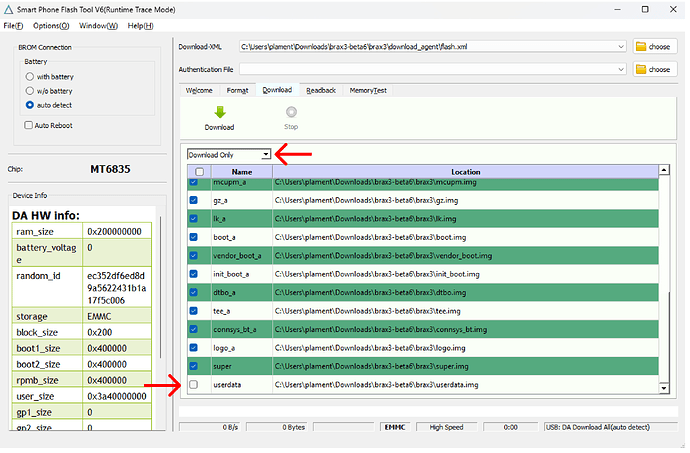Click the 'High Speed' status bar entry
Image resolution: width=690 pixels, height=453 pixels.
[447, 428]
